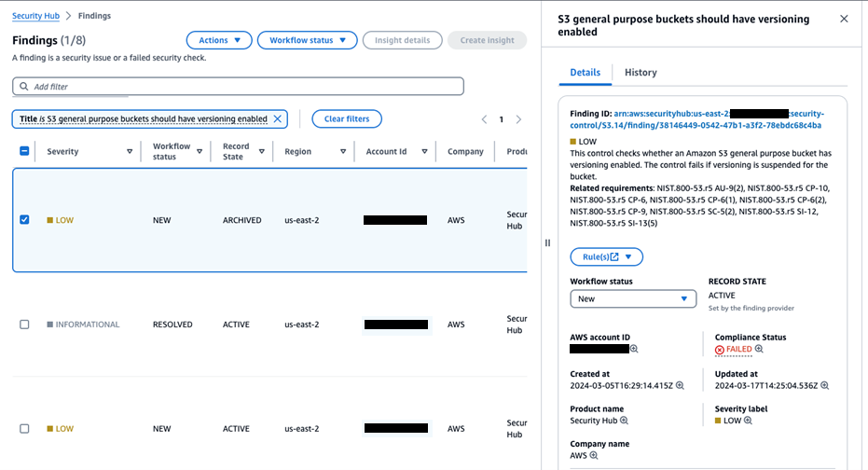
Task: Uncheck the ARCHIVED LOW finding checkbox
Action: (24, 220)
